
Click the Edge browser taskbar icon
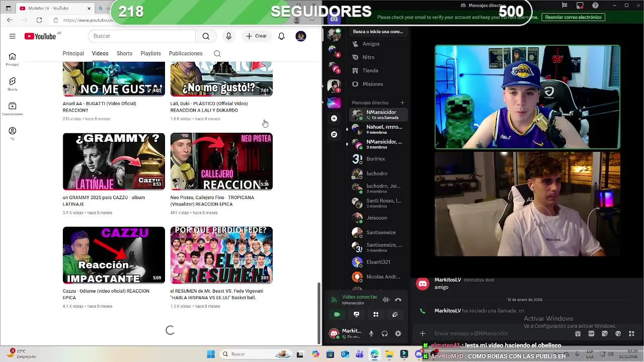coord(374,354)
